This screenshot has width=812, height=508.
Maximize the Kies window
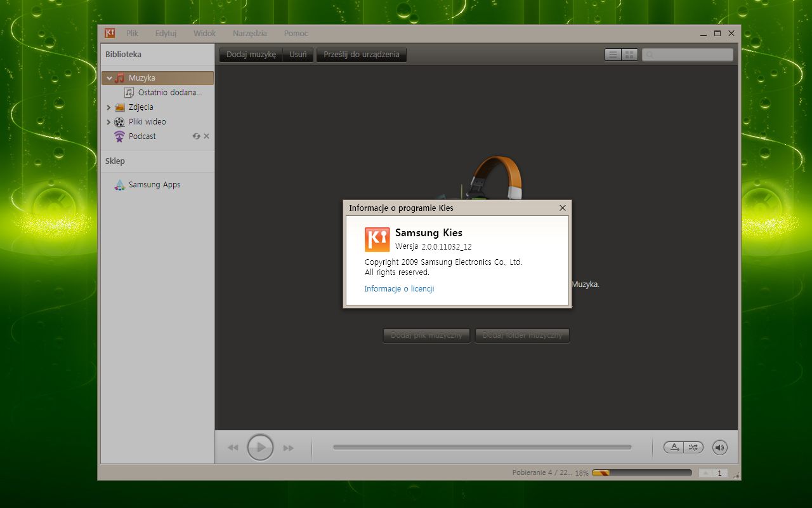[x=717, y=34]
